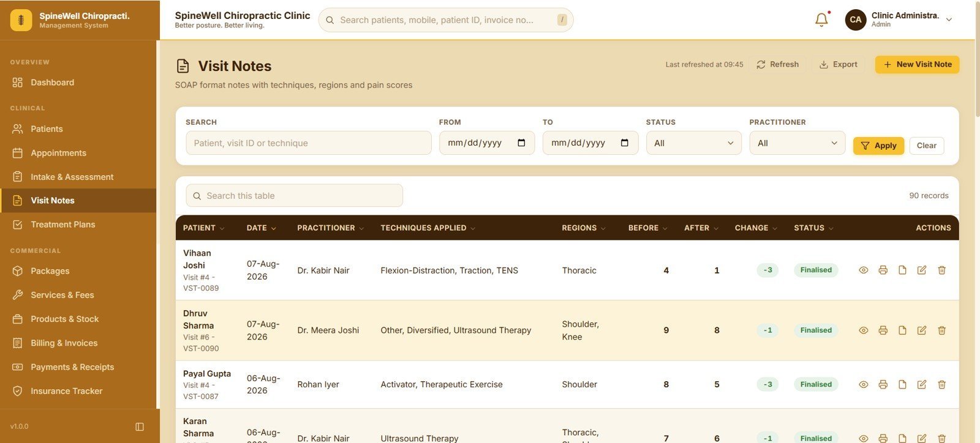Image resolution: width=980 pixels, height=443 pixels.
Task: Open the FROM date calendar picker
Action: click(521, 143)
